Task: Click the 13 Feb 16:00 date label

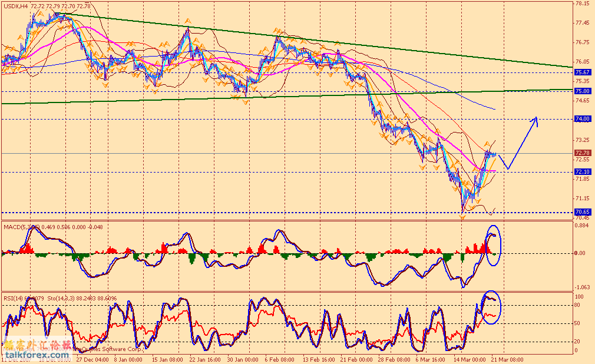Action: [x=319, y=359]
